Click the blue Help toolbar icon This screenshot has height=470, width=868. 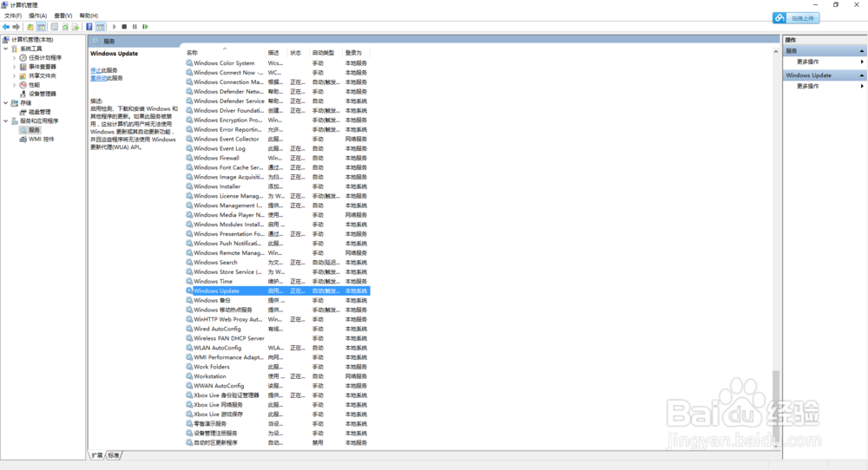tap(89, 27)
